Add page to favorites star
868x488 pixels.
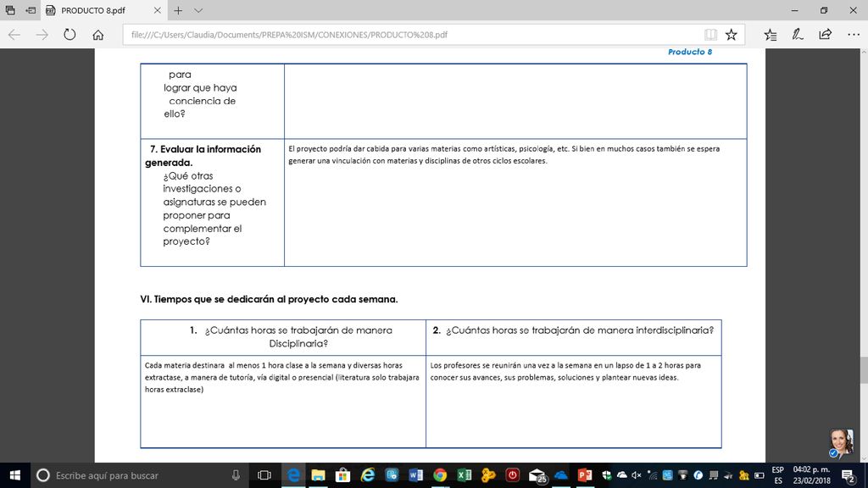pyautogui.click(x=732, y=34)
